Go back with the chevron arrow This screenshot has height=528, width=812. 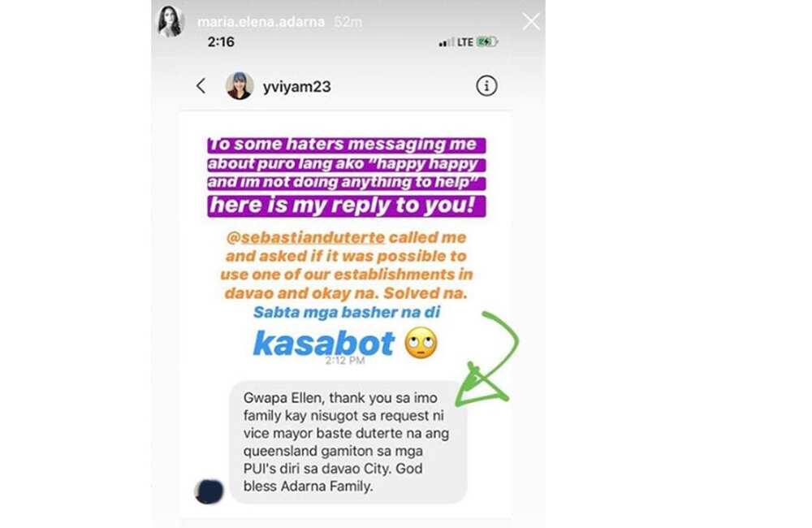click(x=201, y=85)
